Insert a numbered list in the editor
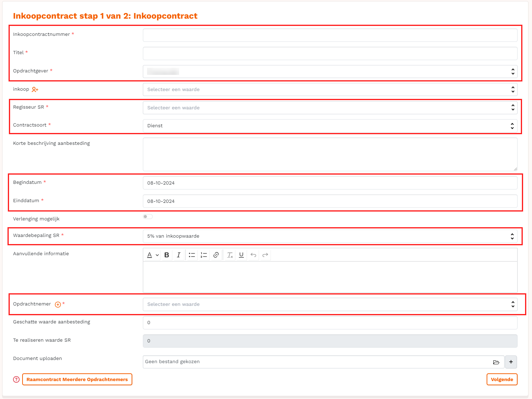The image size is (532, 399). coord(204,255)
